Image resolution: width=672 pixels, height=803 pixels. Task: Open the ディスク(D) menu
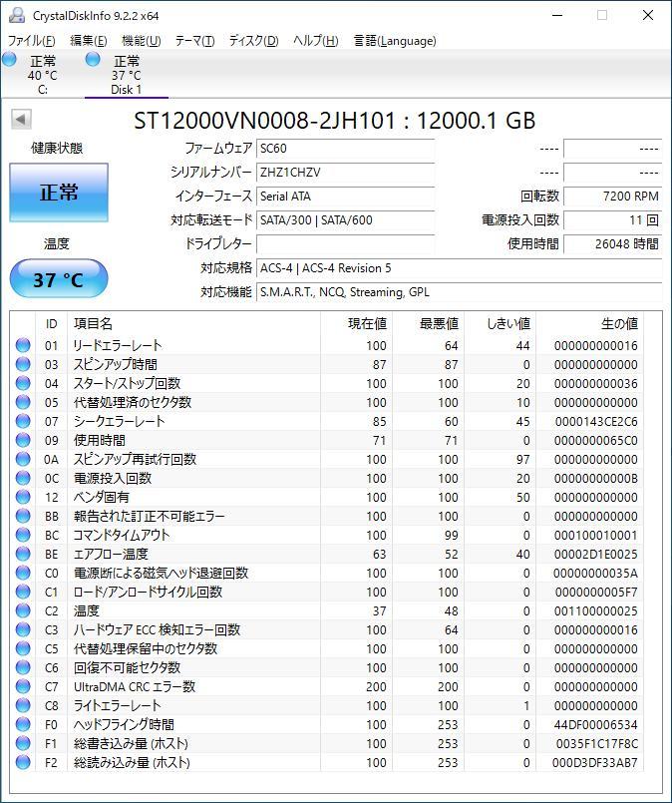(x=254, y=41)
